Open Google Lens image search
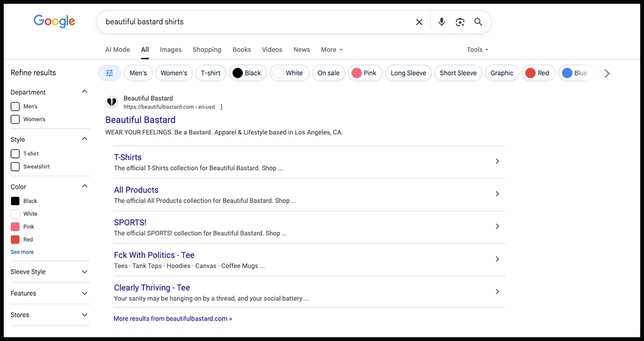Viewport: 644px width, 341px height. coord(460,22)
